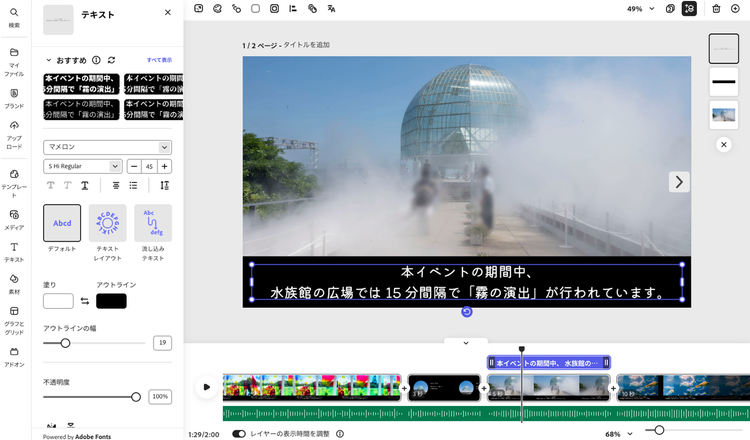750x440 pixels.
Task: Click the black outline color swatch
Action: (111, 301)
